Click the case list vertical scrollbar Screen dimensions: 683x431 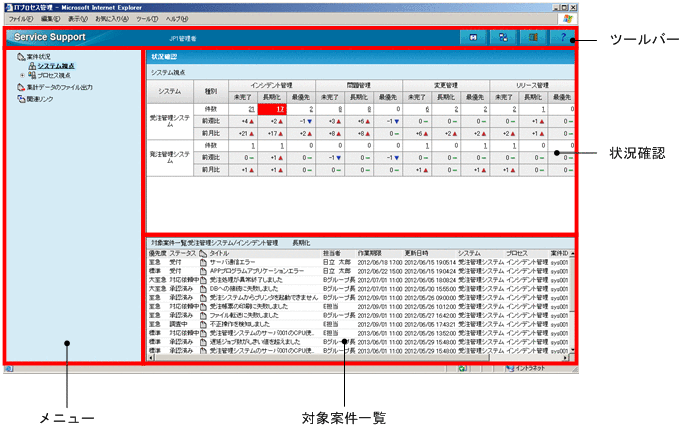[x=572, y=300]
